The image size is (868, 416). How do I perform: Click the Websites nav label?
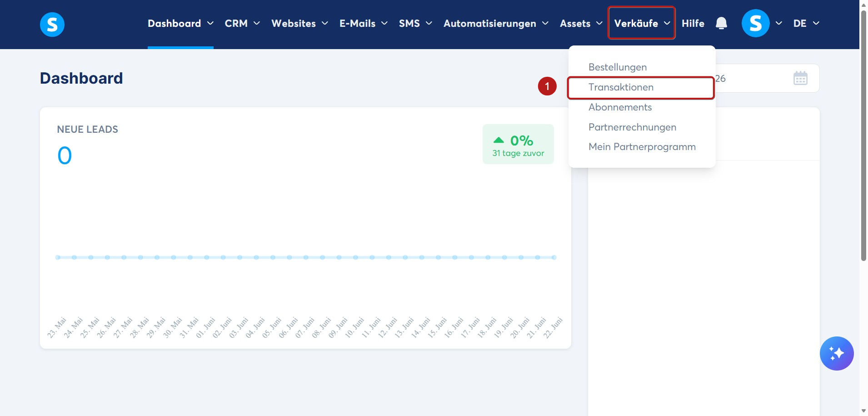(294, 23)
